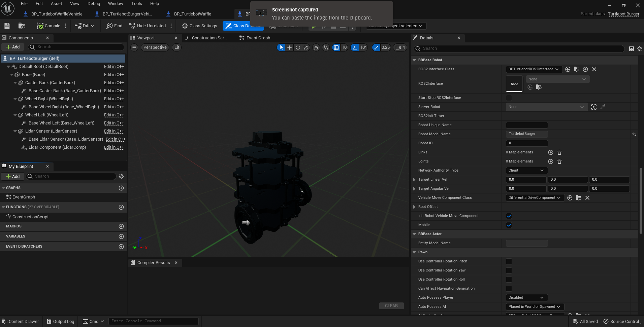
Task: Open Class Settings
Action: point(199,26)
